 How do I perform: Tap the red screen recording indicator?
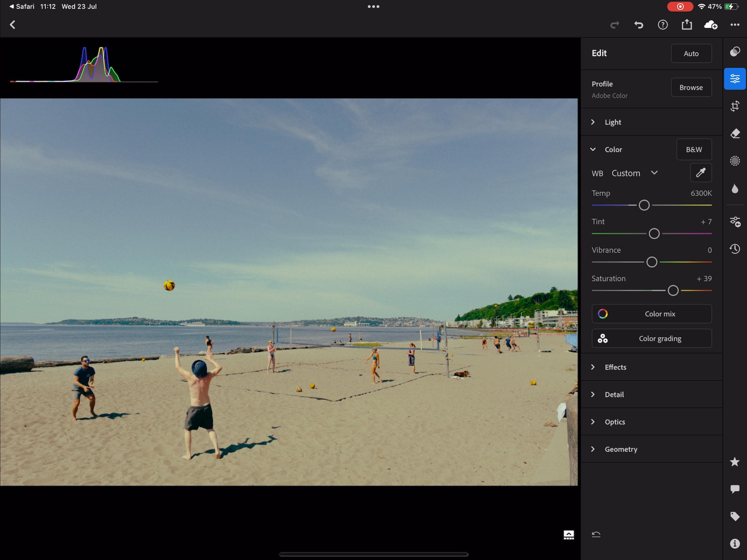(x=680, y=6)
